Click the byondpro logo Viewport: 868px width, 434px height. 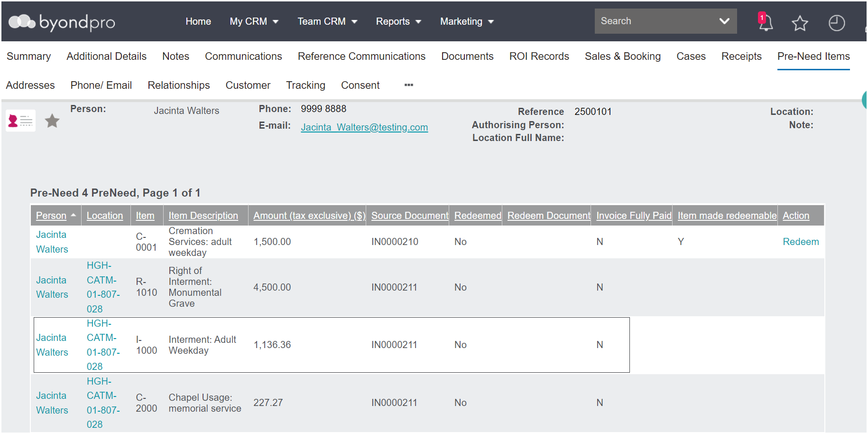coord(62,22)
